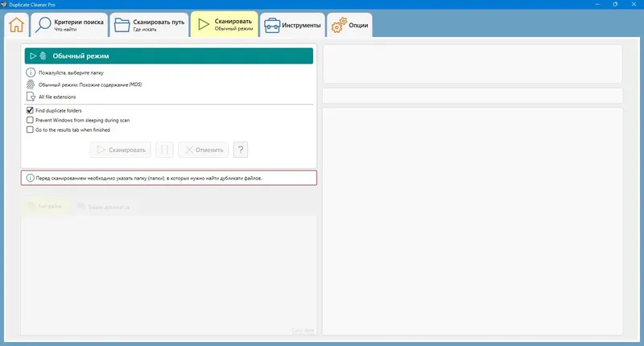Click the warning message about selecting folders
This screenshot has height=346, width=644.
click(x=169, y=178)
